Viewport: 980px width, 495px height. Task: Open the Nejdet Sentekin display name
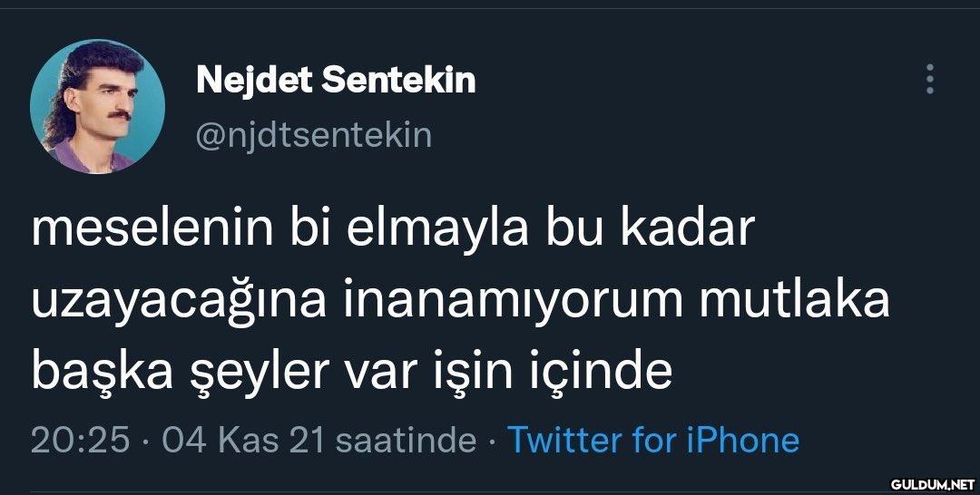[336, 81]
